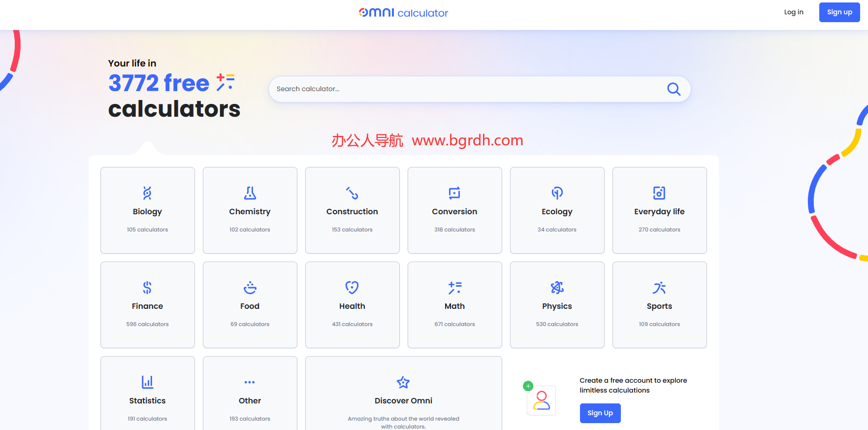This screenshot has height=430, width=868.
Task: Open the Ecology category title
Action: (557, 212)
